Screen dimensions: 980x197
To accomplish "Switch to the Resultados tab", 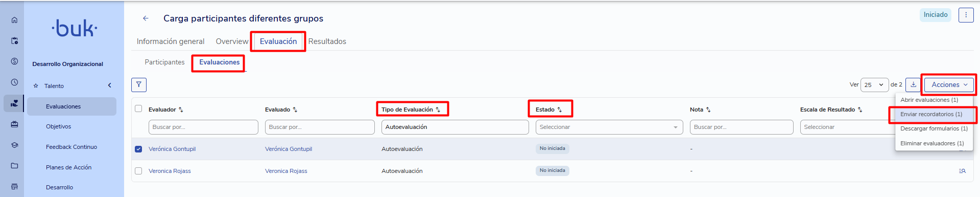I will coord(327,41).
